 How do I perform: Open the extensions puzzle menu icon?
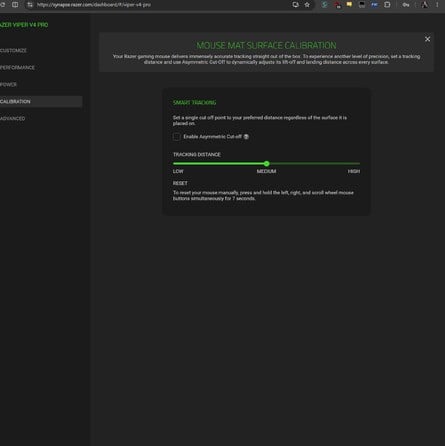tap(387, 5)
